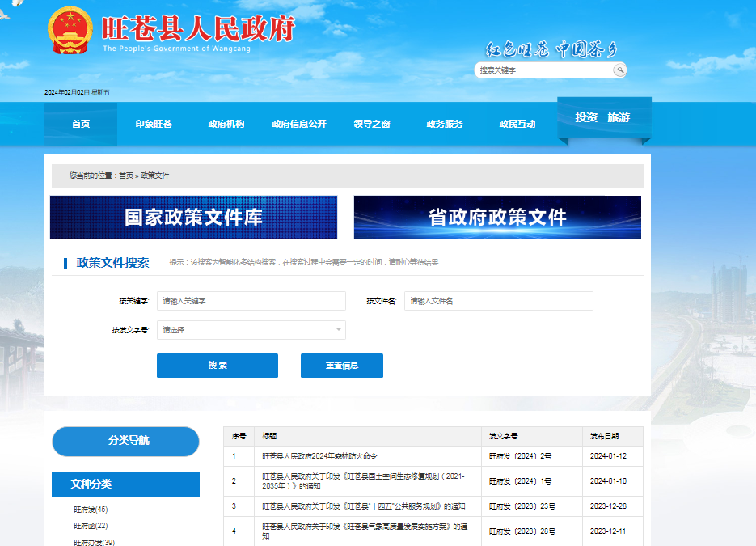Open the 发文字号 dropdown arrow
Screen dimensions: 756x546
click(x=338, y=330)
